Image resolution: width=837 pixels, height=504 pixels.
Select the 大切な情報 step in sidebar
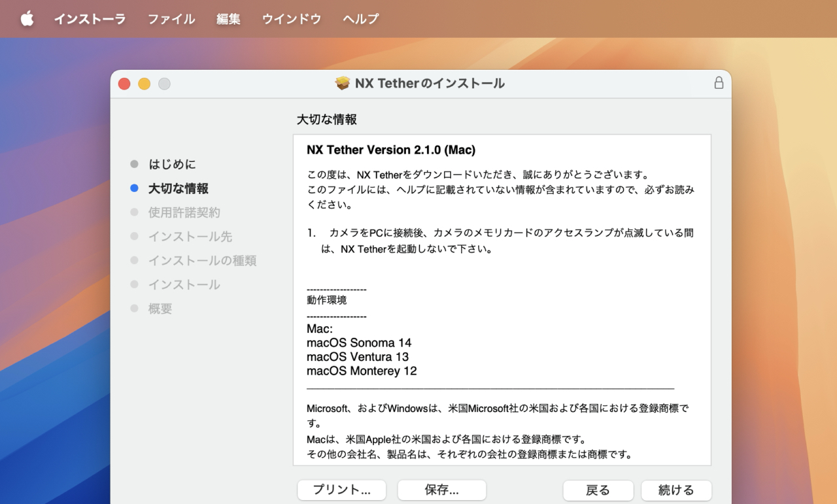[x=179, y=188]
